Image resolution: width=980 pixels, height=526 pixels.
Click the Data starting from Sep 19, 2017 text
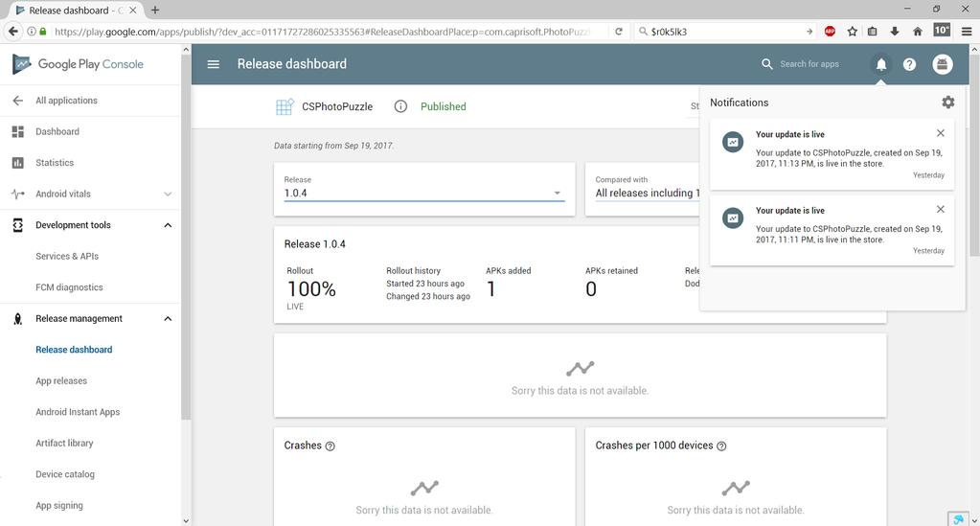point(333,145)
